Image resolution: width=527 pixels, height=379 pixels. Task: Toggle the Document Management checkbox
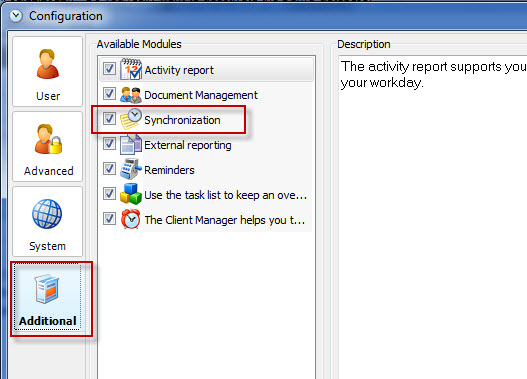point(109,94)
